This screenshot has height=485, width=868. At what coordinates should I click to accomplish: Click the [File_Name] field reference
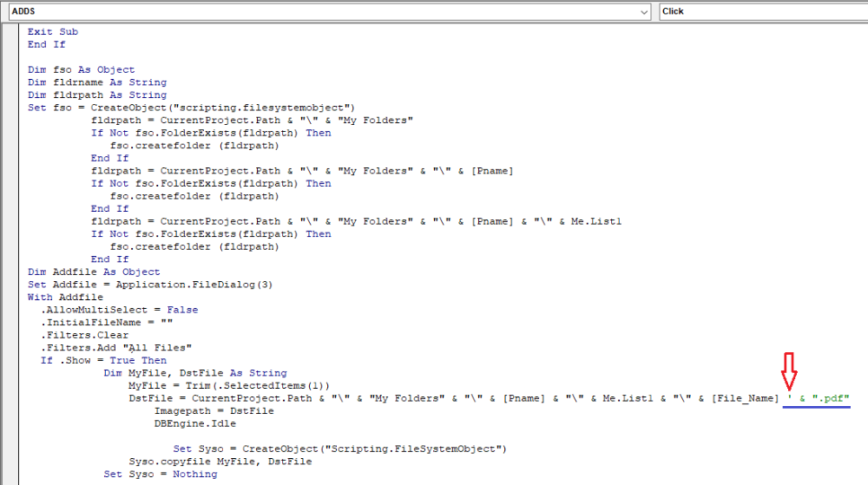[745, 399]
